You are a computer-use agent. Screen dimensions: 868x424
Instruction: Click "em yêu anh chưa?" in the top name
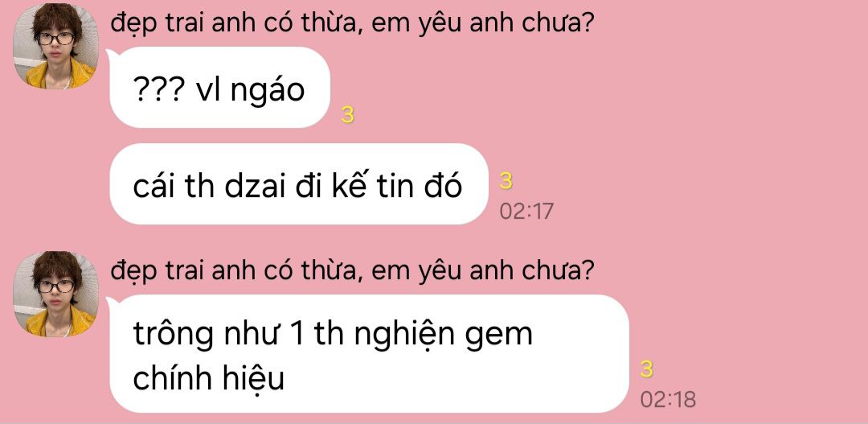point(480,23)
